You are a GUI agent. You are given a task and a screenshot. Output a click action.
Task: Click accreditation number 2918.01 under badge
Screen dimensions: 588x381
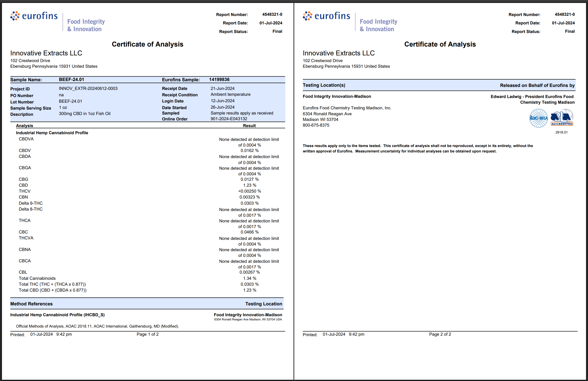coord(561,132)
